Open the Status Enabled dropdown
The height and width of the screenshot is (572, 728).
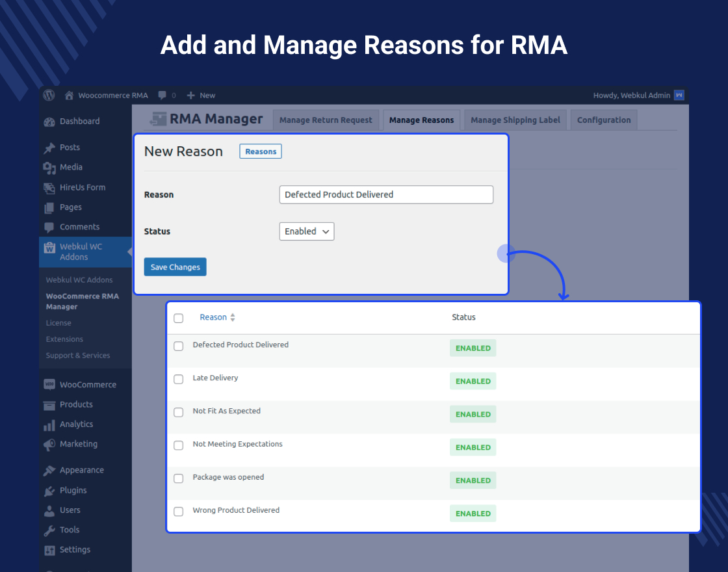[306, 231]
